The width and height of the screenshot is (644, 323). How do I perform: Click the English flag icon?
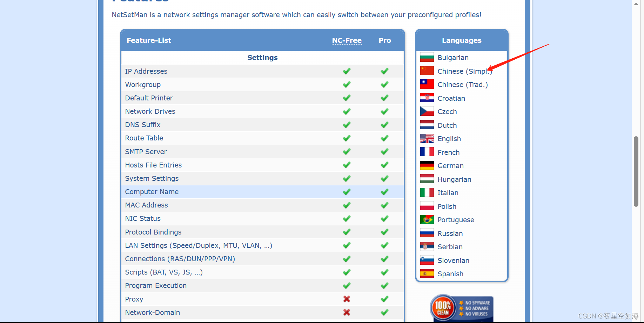click(x=427, y=138)
